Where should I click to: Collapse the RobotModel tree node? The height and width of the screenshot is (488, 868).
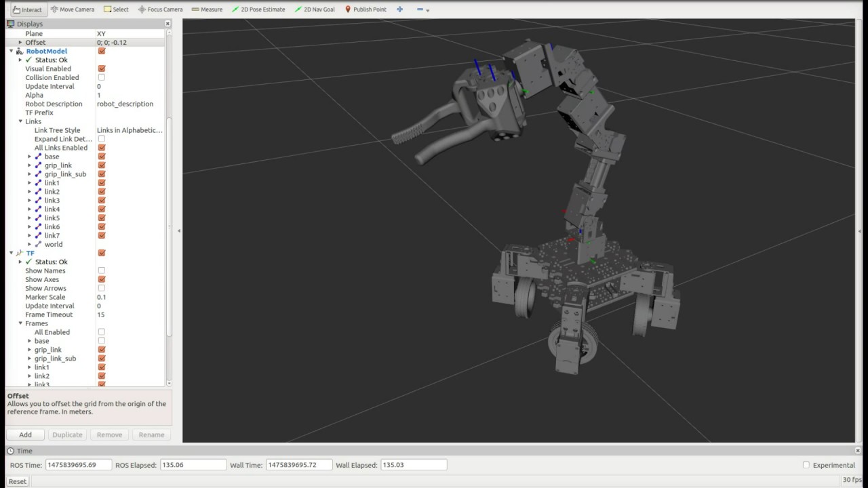[x=11, y=52]
